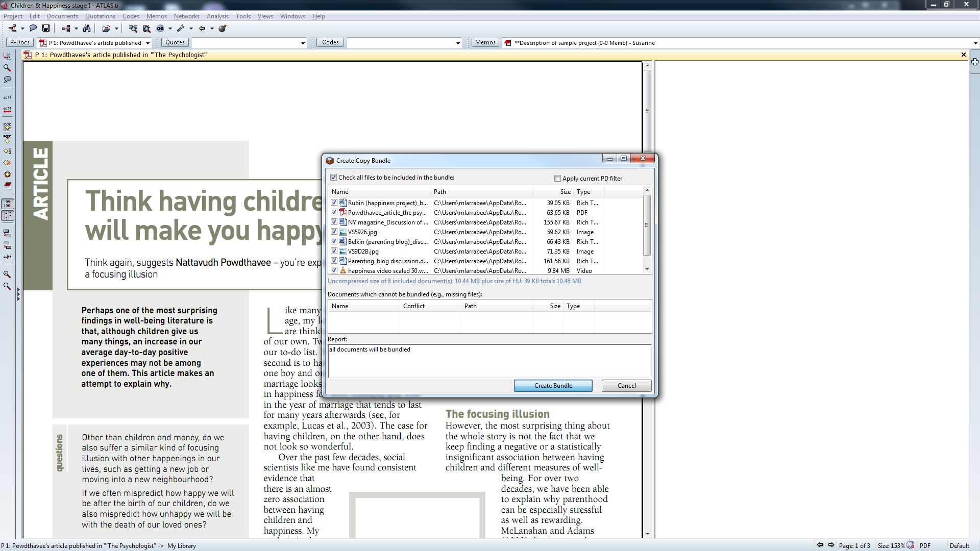The image size is (980, 551).
Task: Open the Analysis menu
Action: tap(217, 16)
